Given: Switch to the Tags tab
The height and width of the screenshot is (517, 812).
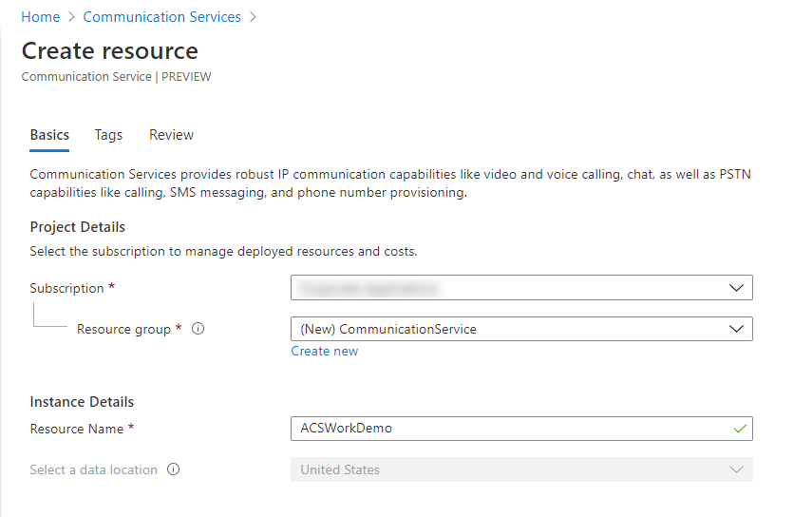Looking at the screenshot, I should [108, 135].
